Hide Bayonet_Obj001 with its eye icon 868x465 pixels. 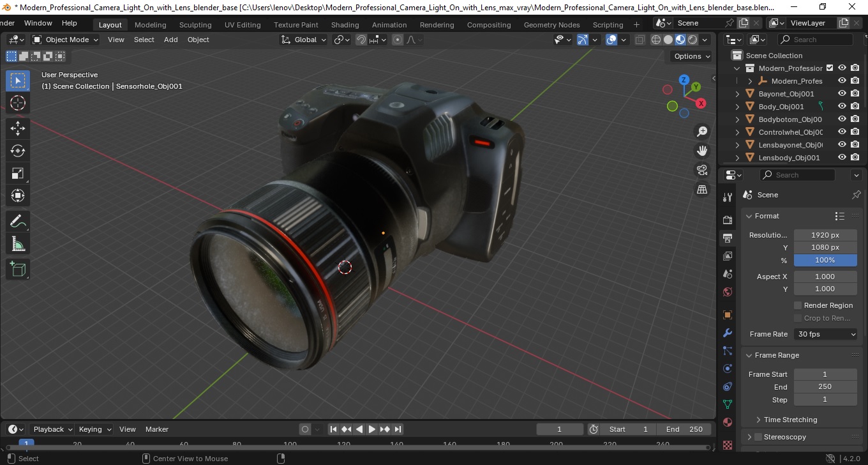point(842,94)
